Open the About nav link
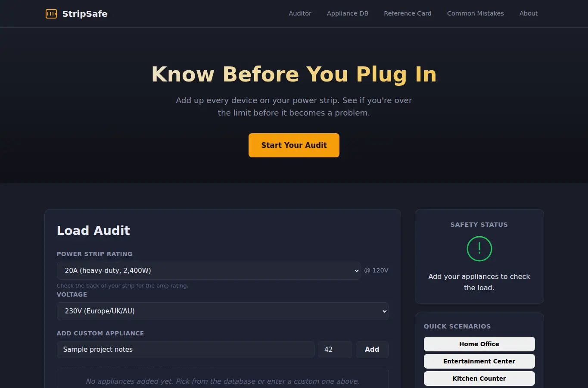This screenshot has width=588, height=388. (529, 13)
